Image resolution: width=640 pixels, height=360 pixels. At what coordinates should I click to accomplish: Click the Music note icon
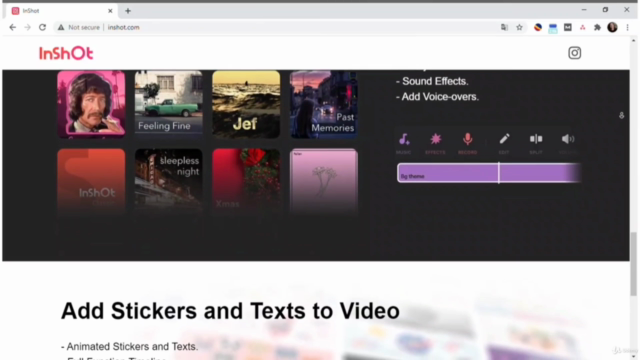[404, 139]
